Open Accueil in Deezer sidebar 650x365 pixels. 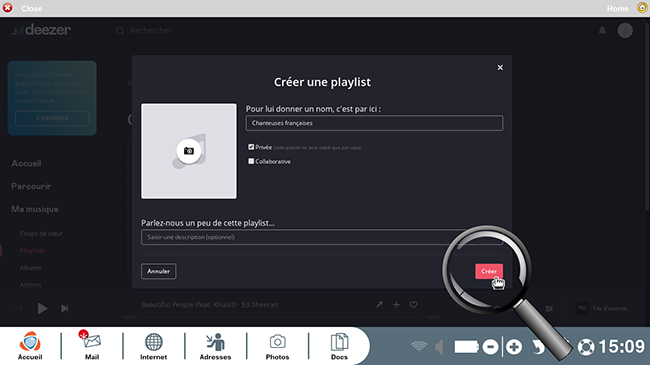click(26, 163)
